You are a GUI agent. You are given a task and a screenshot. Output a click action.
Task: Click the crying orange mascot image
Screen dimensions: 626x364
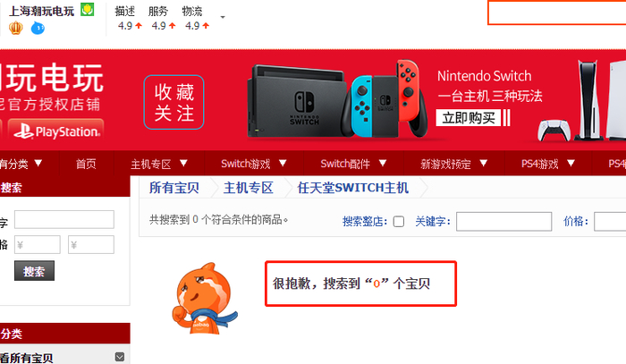tap(204, 298)
